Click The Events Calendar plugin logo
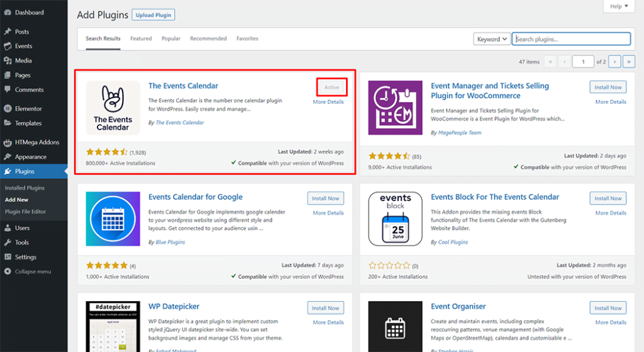The image size is (644, 352). tap(113, 108)
